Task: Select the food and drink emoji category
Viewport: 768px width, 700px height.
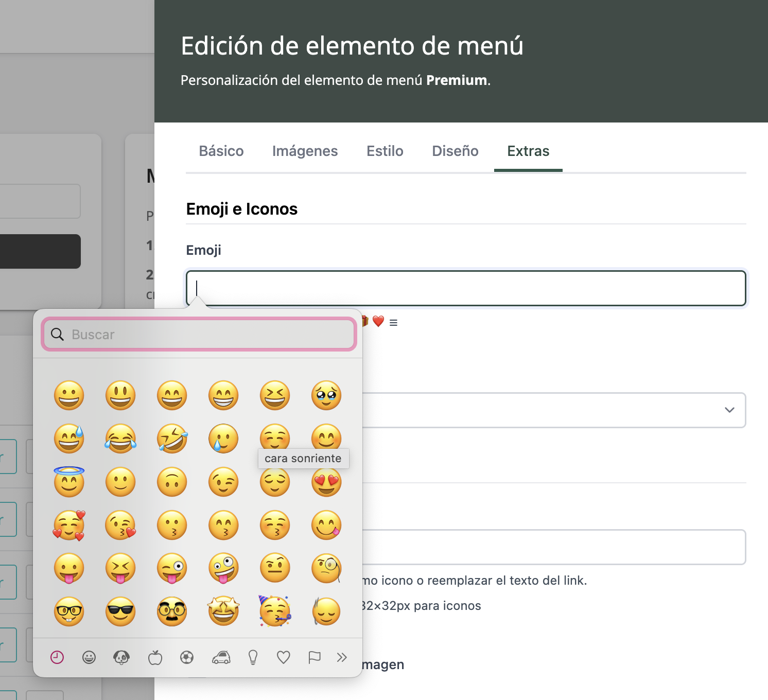Action: click(x=155, y=657)
